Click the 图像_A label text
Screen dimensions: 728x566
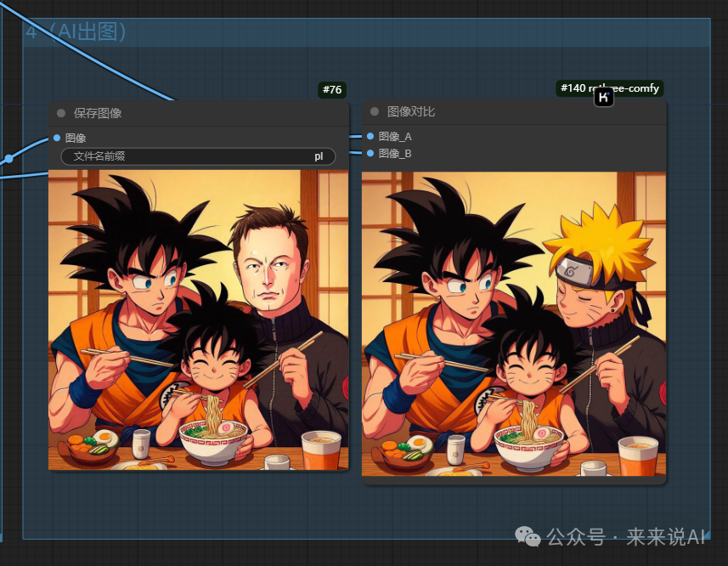395,137
